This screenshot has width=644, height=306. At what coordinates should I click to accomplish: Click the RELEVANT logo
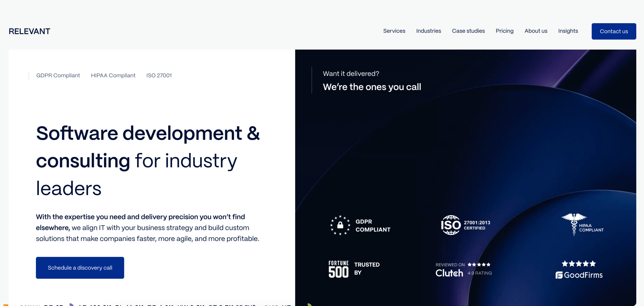(x=29, y=31)
